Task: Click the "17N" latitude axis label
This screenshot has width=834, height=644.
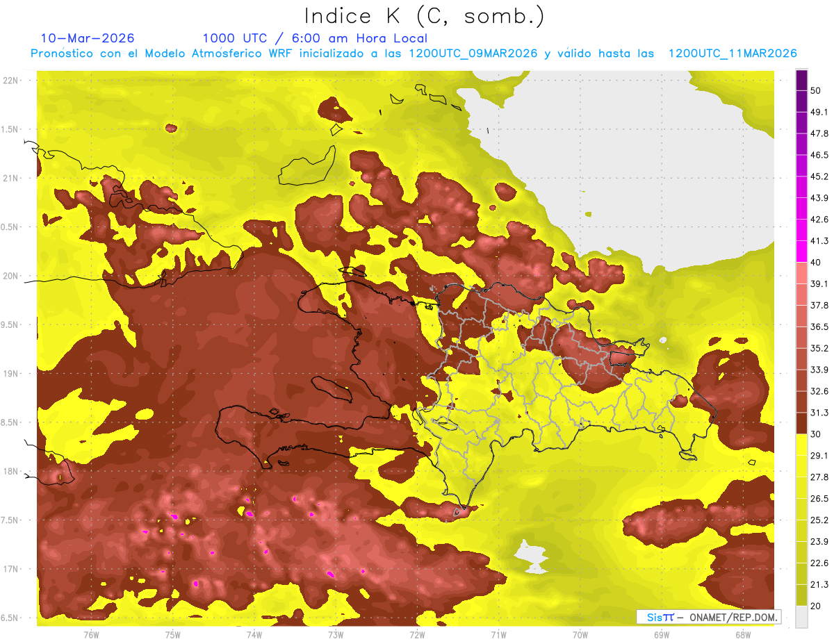Action: [11, 569]
